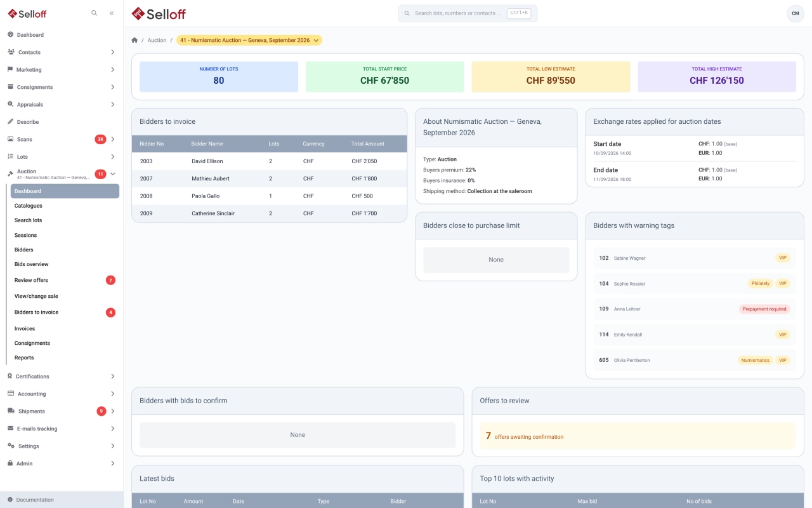This screenshot has height=508, width=812.
Task: Open Catalogues in the Auction submenu
Action: [x=65, y=206]
